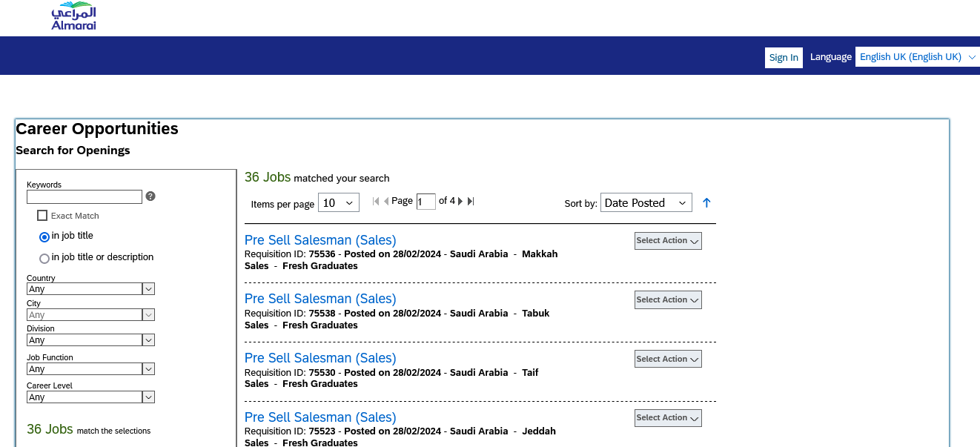Screen dimensions: 980x447
Task: Go to next page arrow
Action: point(460,201)
